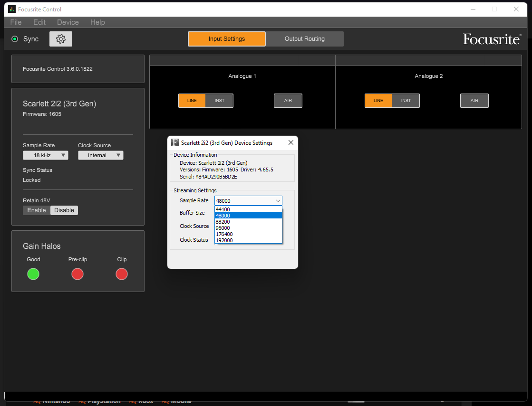Disable Retain 48V
Image resolution: width=532 pixels, height=406 pixels.
tap(64, 210)
